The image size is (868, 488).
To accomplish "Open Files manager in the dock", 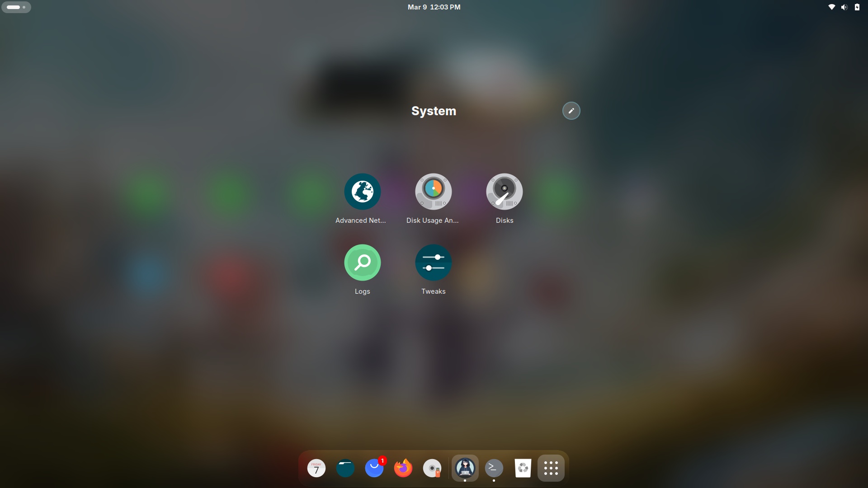I will pos(345,468).
